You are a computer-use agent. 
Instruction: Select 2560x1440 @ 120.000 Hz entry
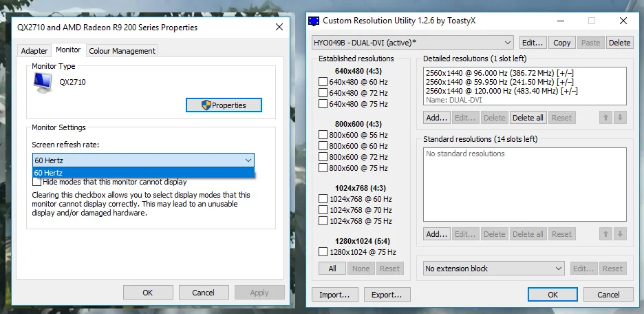pyautogui.click(x=502, y=91)
